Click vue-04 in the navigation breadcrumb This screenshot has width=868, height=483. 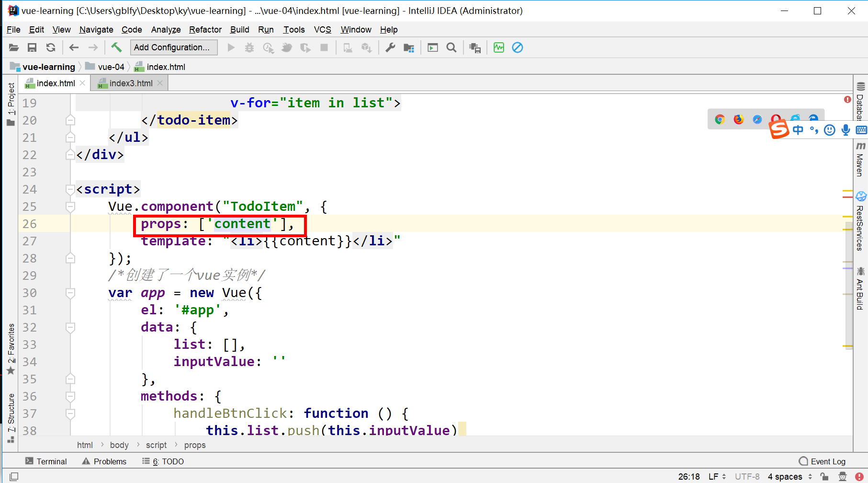click(105, 67)
